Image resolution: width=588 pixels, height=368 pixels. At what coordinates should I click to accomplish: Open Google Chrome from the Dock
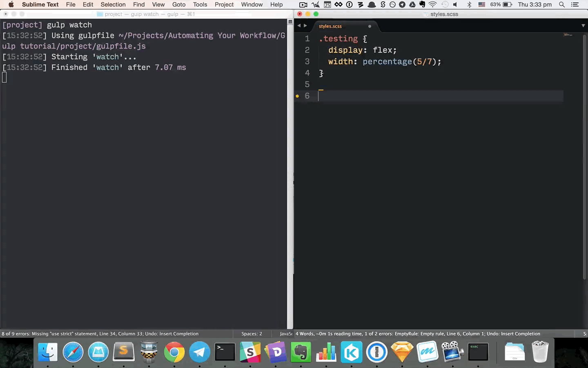point(174,352)
